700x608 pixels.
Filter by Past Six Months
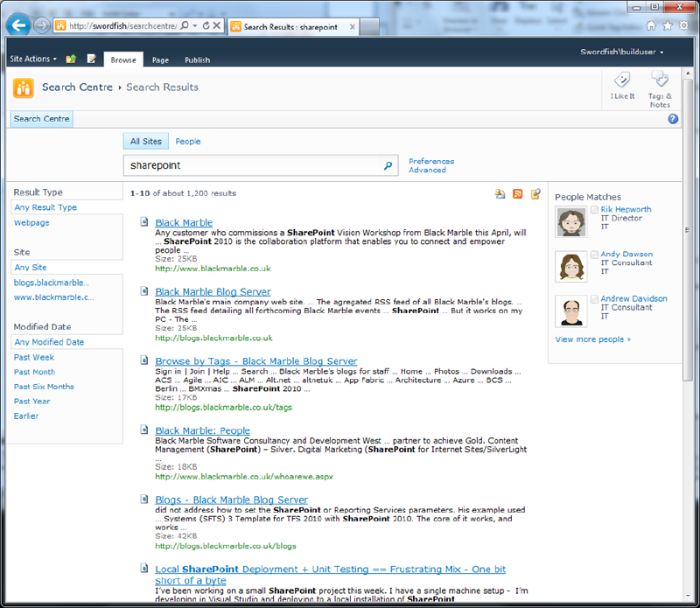pyautogui.click(x=44, y=387)
